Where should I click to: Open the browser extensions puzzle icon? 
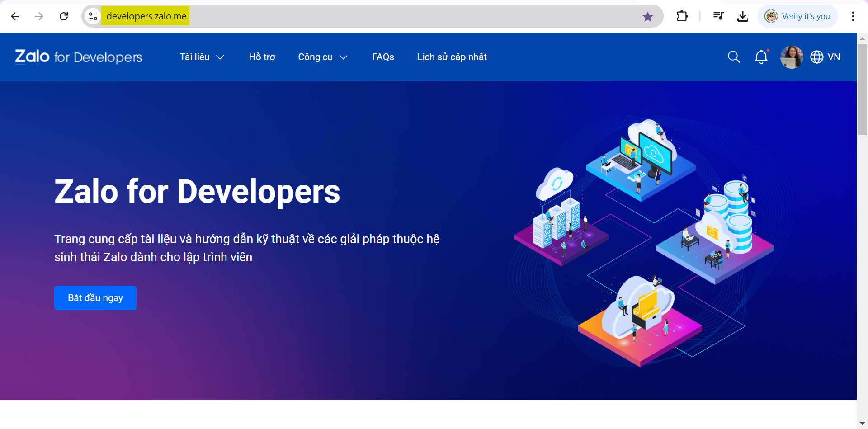point(682,16)
